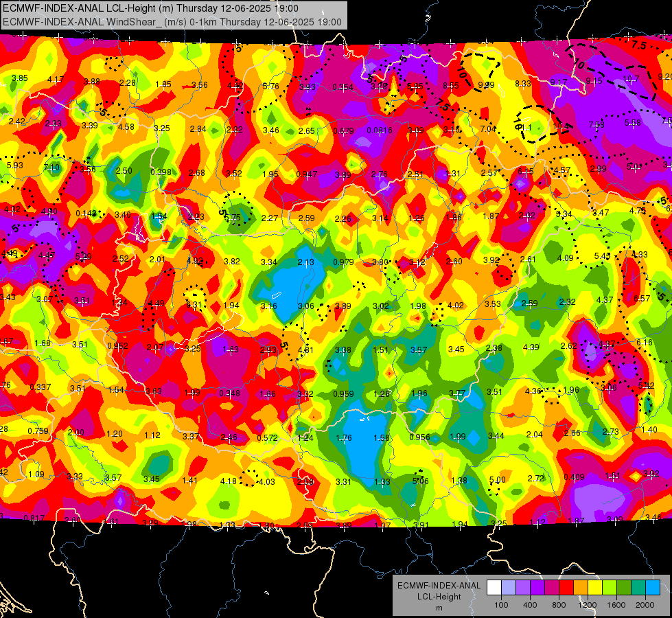672x618 pixels.
Task: Click the wind shear value 6.31
Action: pyautogui.click(x=194, y=305)
